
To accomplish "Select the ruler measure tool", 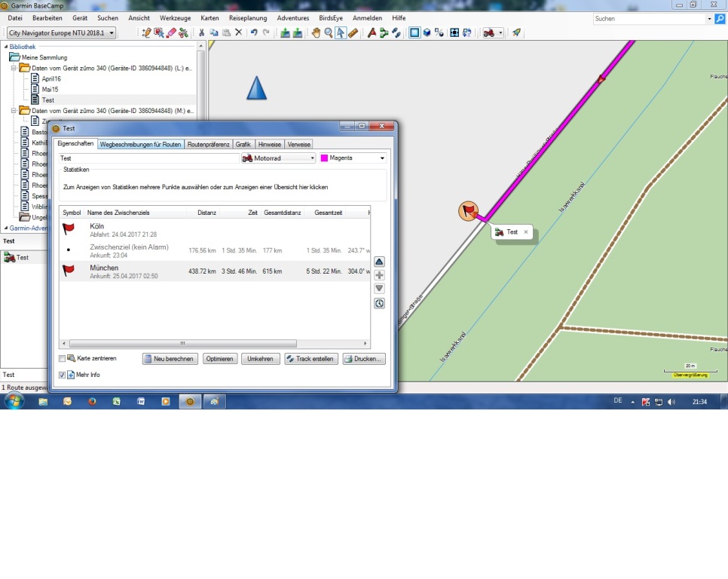I will click(x=353, y=33).
